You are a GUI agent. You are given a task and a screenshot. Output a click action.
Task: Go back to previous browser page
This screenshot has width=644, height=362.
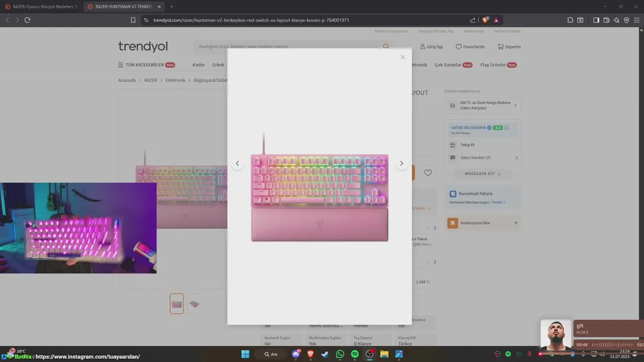pyautogui.click(x=7, y=20)
